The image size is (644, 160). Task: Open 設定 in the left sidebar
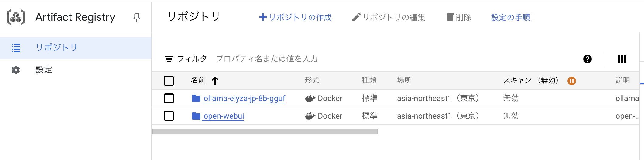tap(44, 70)
